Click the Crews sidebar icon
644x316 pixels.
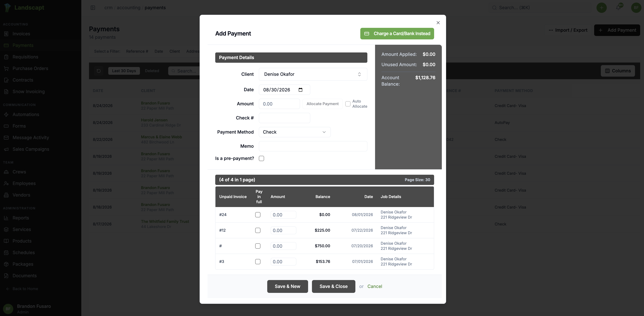point(6,172)
